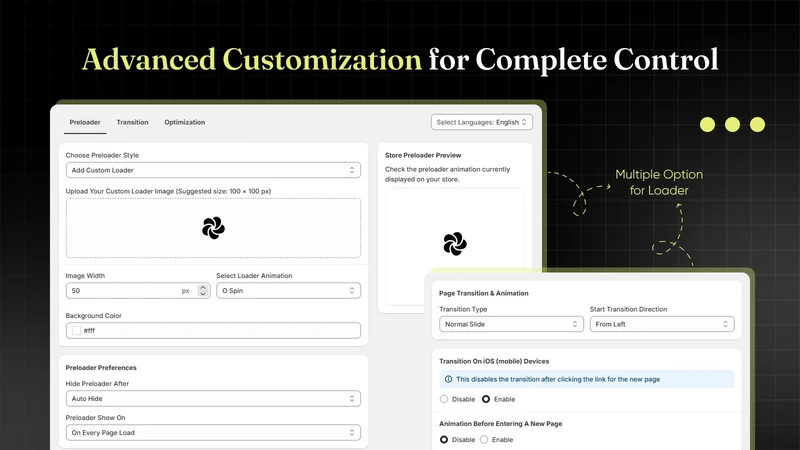Open the Transition tab

[x=132, y=122]
